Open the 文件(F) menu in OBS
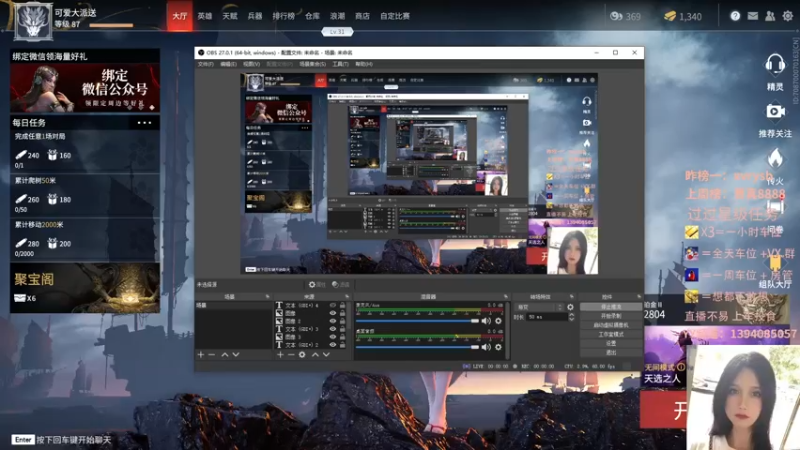Viewport: 800px width, 450px height. [206, 64]
